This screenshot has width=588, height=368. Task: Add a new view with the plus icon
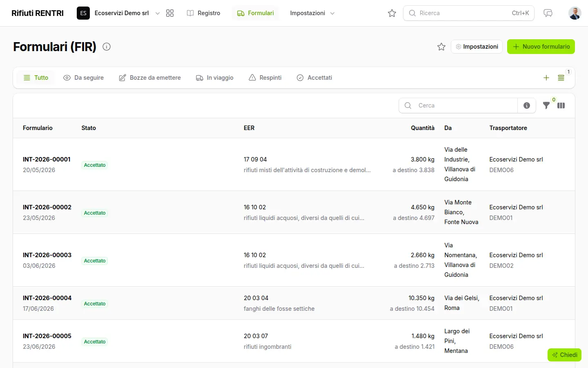point(546,78)
